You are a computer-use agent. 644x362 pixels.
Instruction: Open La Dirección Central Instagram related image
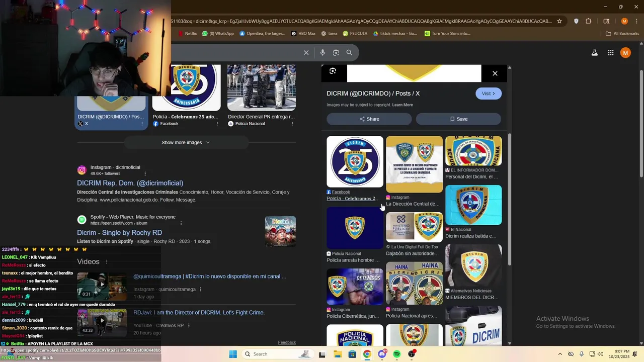point(414,164)
